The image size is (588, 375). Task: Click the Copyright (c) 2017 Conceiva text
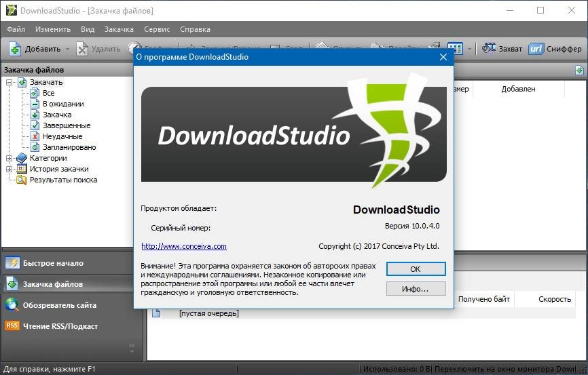tap(379, 246)
